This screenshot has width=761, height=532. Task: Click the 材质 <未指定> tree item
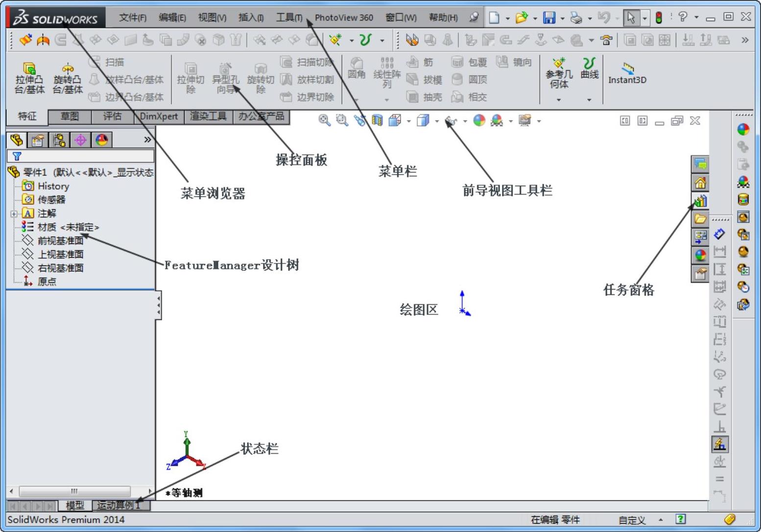pos(68,227)
